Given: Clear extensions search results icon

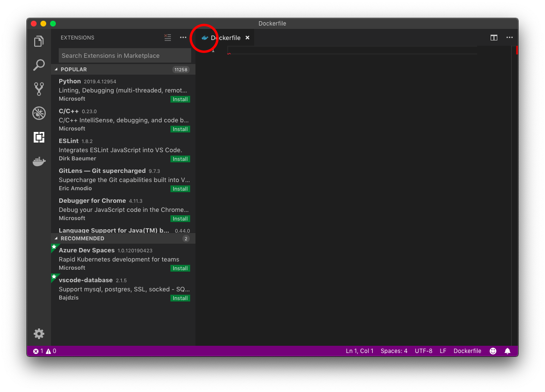Looking at the screenshot, I should click(x=168, y=38).
